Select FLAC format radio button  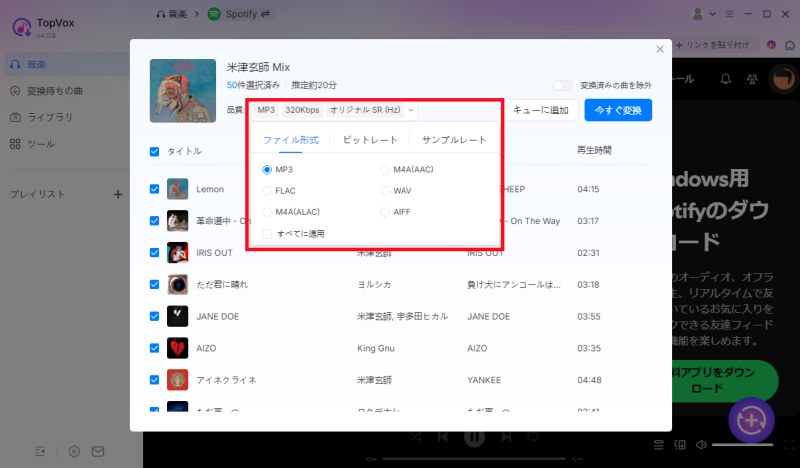(x=267, y=191)
